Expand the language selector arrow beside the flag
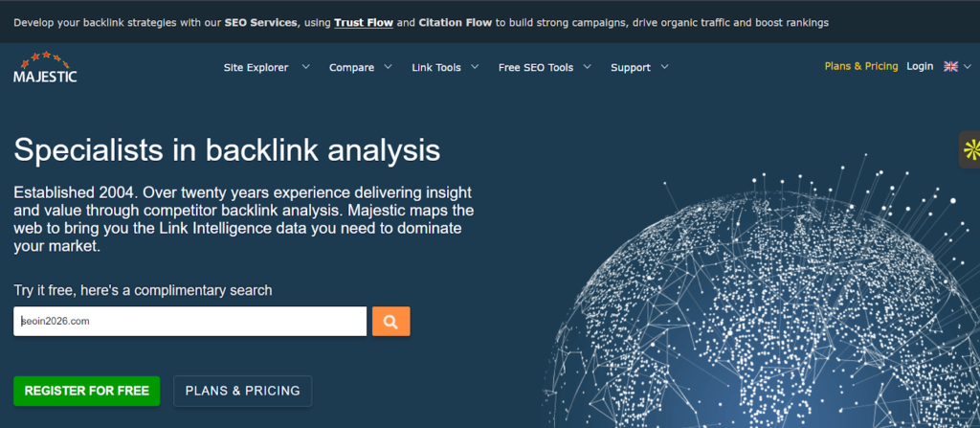This screenshot has height=428, width=980. 967,67
